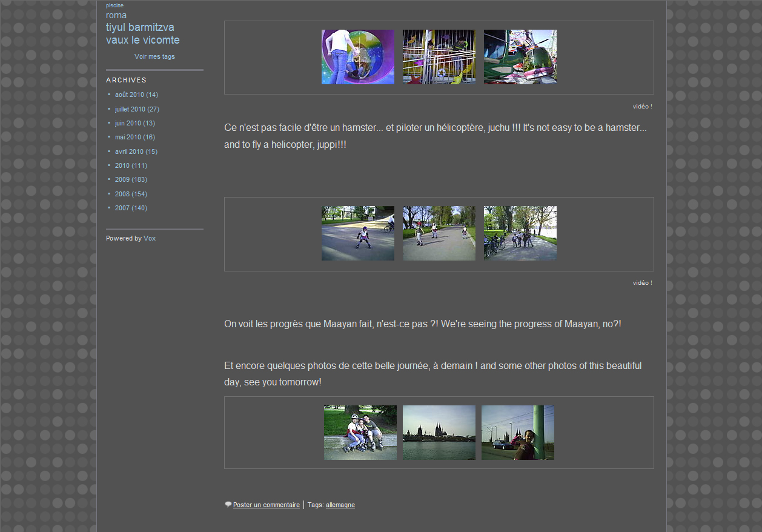Viewport: 762px width, 532px height.
Task: Open the family sitting on curb photo
Action: click(x=360, y=433)
